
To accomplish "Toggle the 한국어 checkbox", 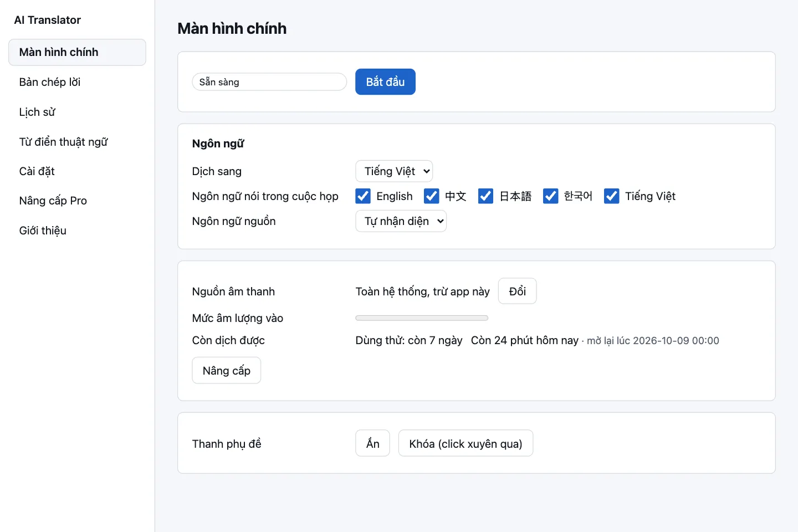I will (x=550, y=196).
